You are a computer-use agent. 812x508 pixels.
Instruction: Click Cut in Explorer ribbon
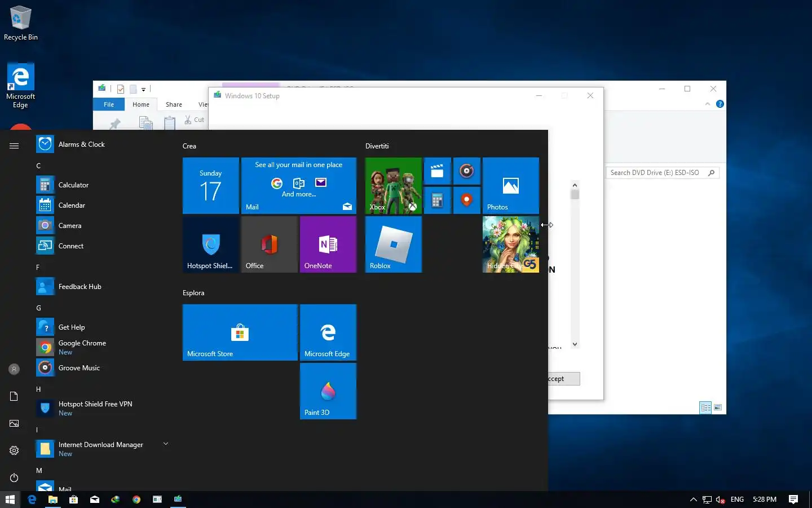pos(195,120)
